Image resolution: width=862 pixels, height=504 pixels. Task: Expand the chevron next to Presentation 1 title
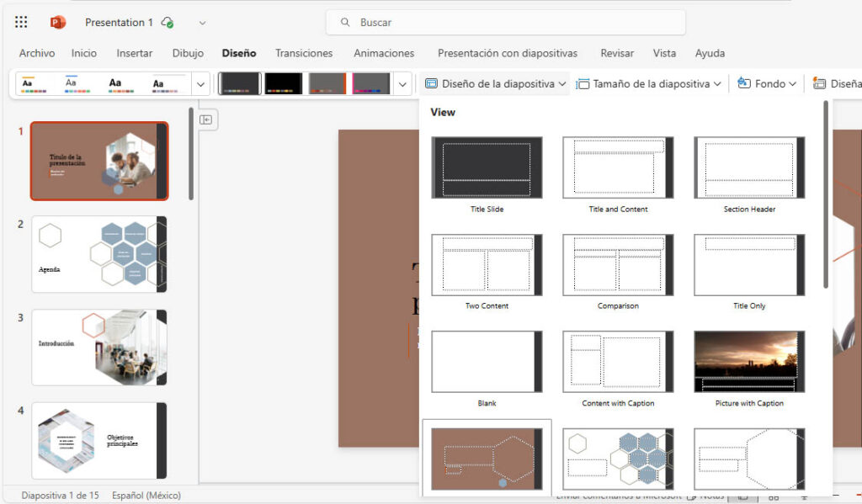point(201,23)
